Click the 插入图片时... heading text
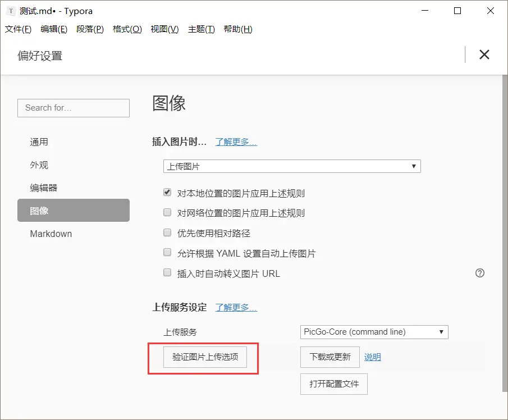Viewport: 508px width, 420px height. (x=179, y=142)
